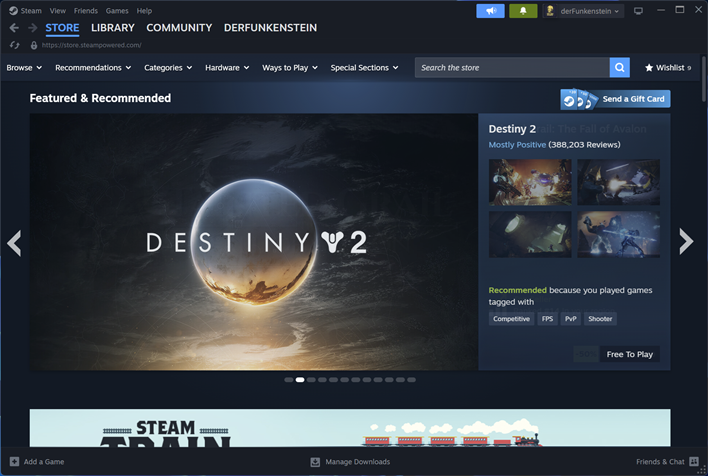Viewport: 708px width, 476px height.
Task: Click the Add a Game label
Action: tap(44, 462)
